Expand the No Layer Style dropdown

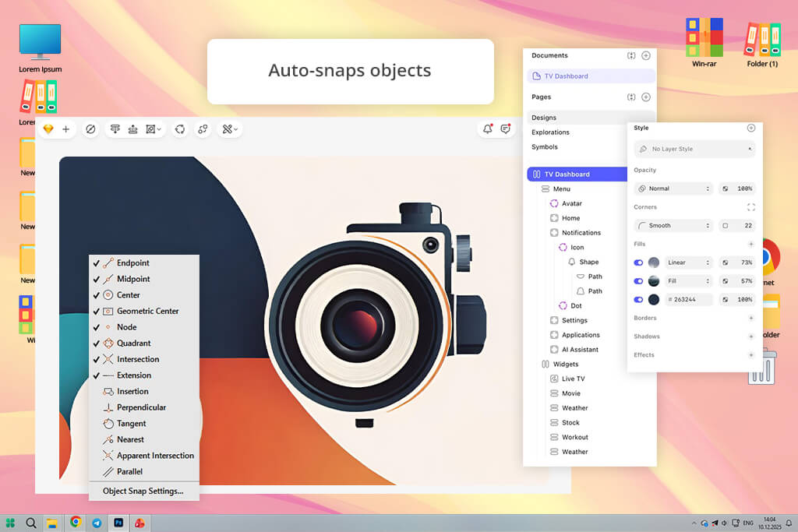click(694, 149)
